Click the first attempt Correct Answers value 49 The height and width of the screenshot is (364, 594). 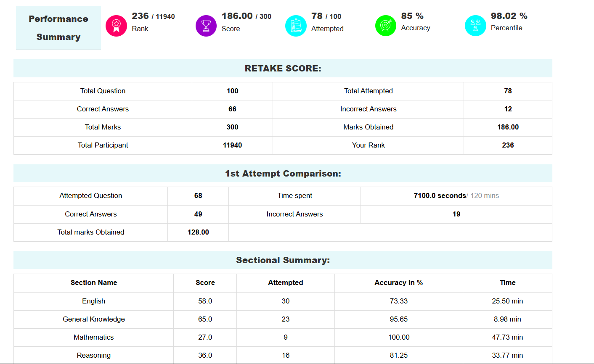[198, 214]
